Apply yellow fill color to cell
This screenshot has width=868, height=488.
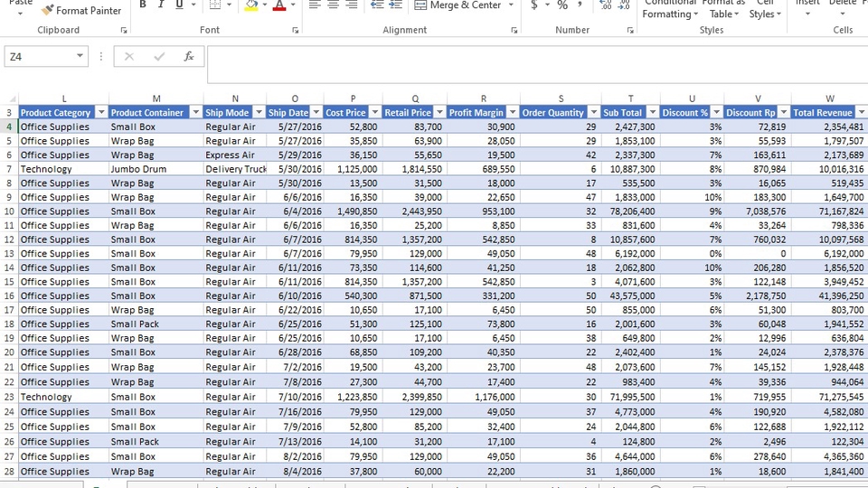pos(251,5)
